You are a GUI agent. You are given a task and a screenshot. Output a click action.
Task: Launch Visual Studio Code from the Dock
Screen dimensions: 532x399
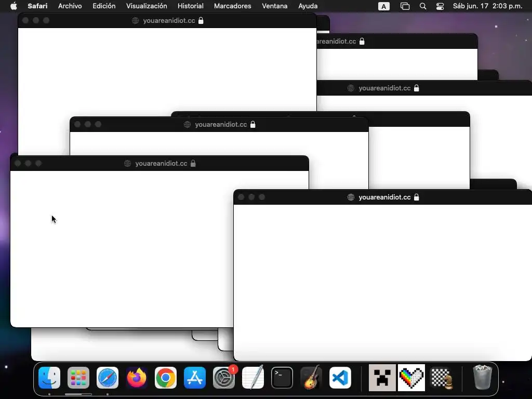[x=340, y=378]
